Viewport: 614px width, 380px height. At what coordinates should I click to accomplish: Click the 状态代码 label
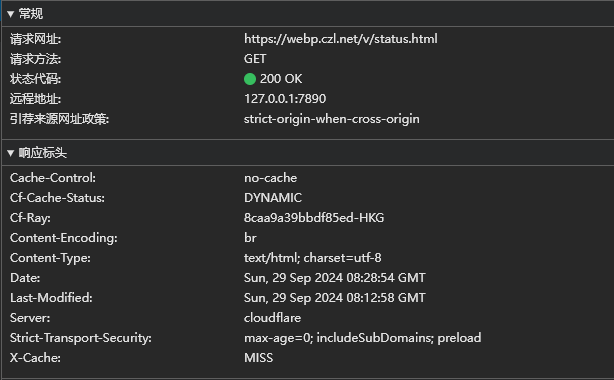(35, 79)
